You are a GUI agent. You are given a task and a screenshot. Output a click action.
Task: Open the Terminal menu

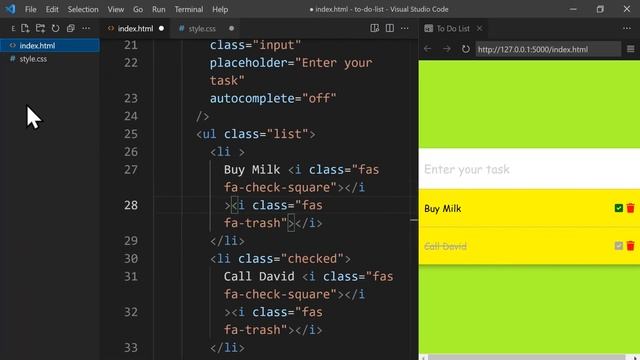pyautogui.click(x=189, y=9)
